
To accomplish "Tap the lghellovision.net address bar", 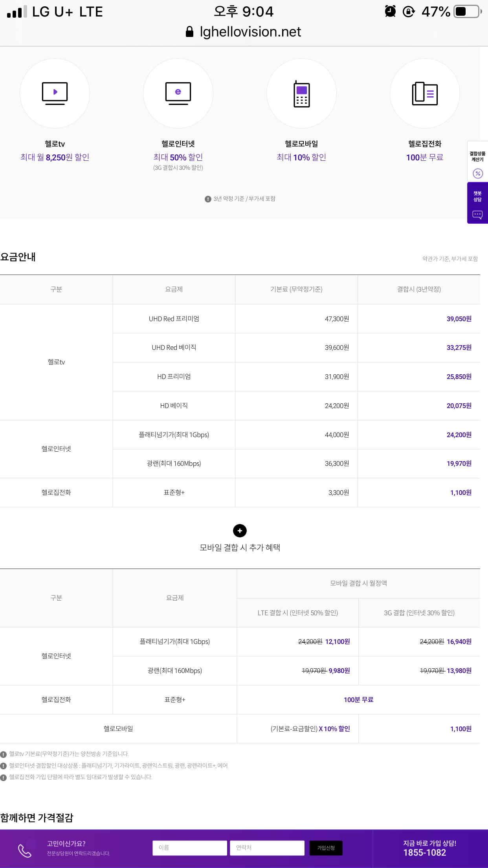I will pos(250,32).
